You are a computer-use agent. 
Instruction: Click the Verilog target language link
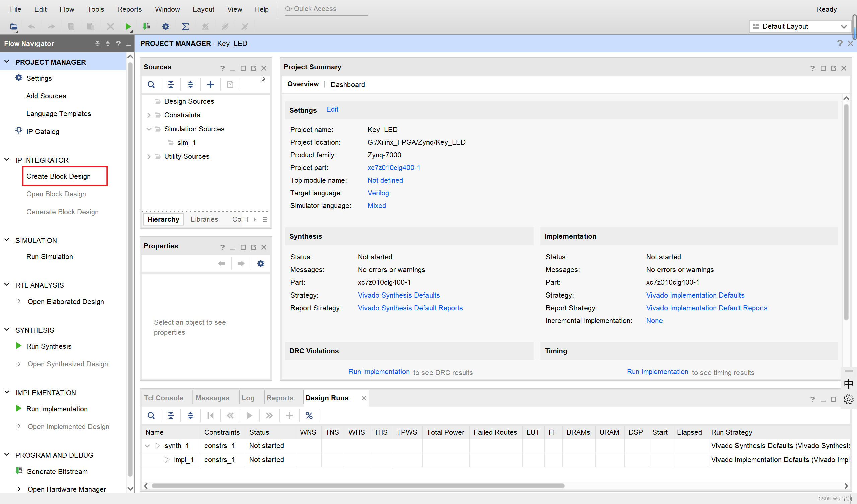pyautogui.click(x=378, y=193)
